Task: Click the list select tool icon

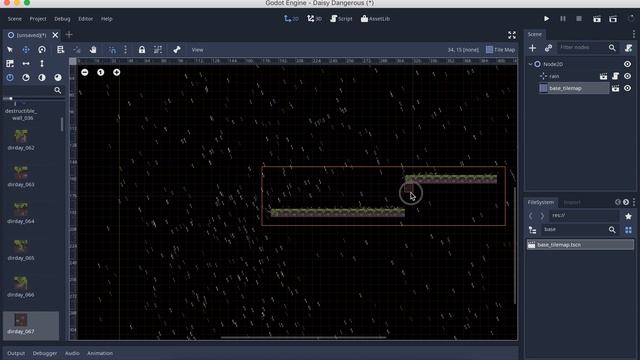Action: [60, 50]
